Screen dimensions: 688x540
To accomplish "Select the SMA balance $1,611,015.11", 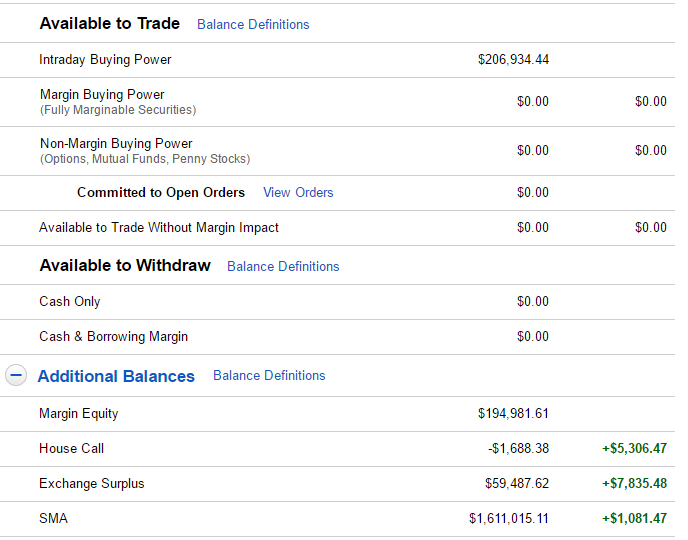I will pyautogui.click(x=508, y=518).
